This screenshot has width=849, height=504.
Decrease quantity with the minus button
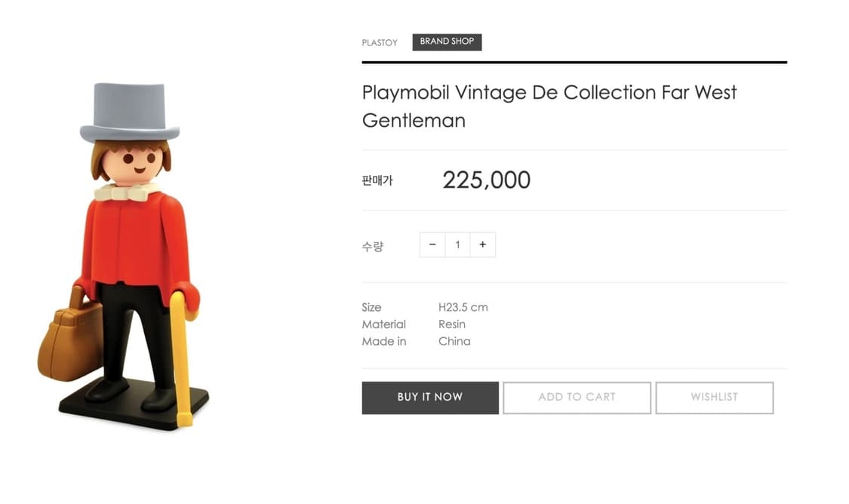[432, 244]
